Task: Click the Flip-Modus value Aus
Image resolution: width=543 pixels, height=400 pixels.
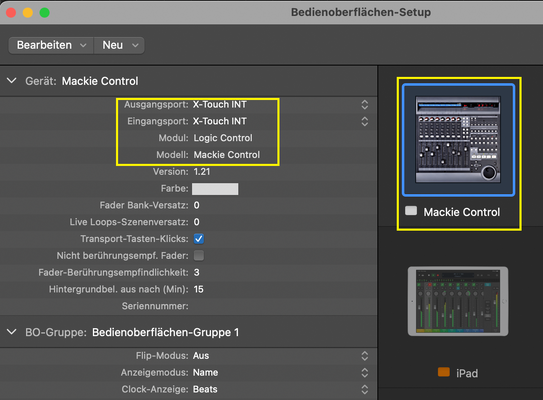Action: coord(201,356)
